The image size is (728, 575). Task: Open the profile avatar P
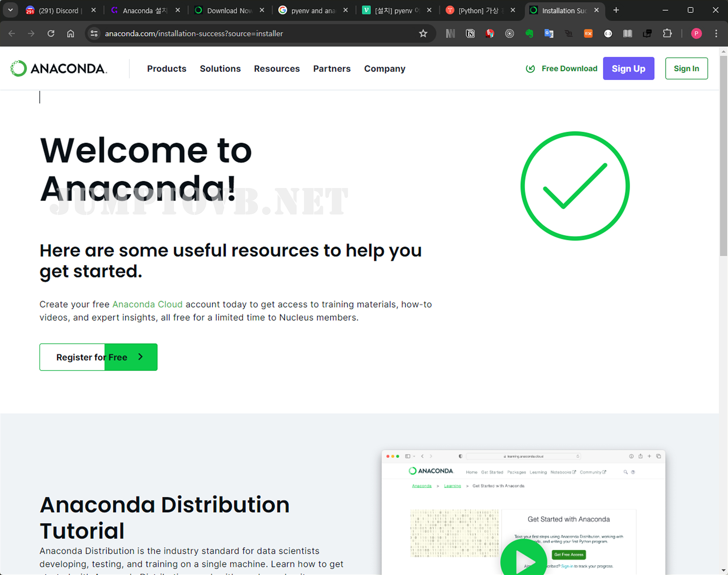click(696, 34)
